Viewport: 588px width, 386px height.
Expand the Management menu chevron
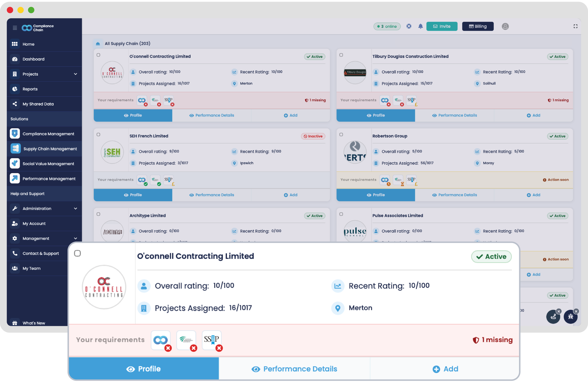pyautogui.click(x=75, y=238)
